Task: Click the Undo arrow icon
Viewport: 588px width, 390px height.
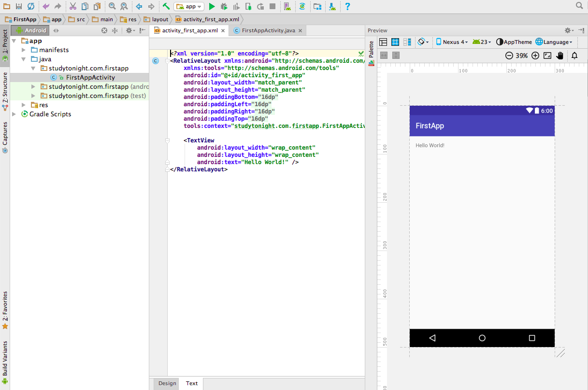Action: pos(46,6)
